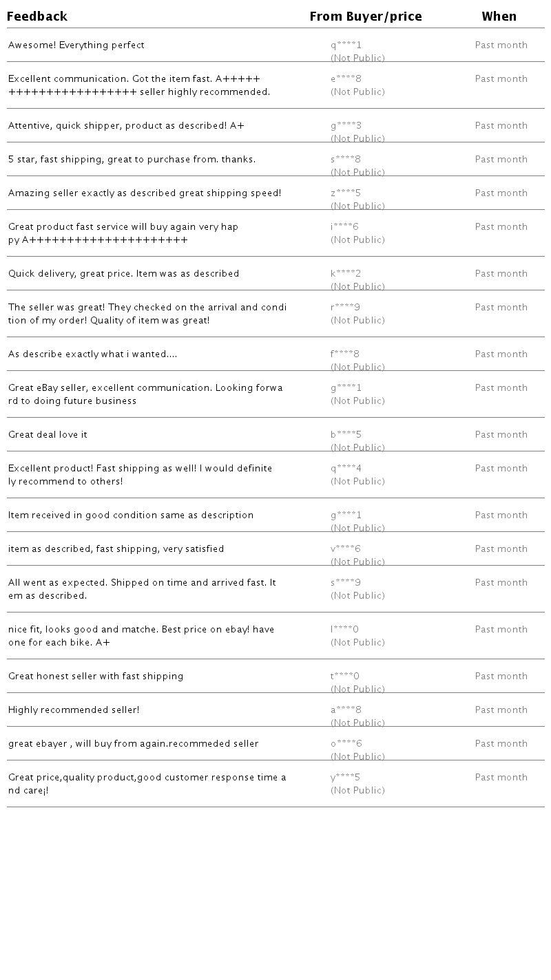The height and width of the screenshot is (980, 551).
Task: Click "Past month" beside buyer k****2
Action: tap(501, 274)
